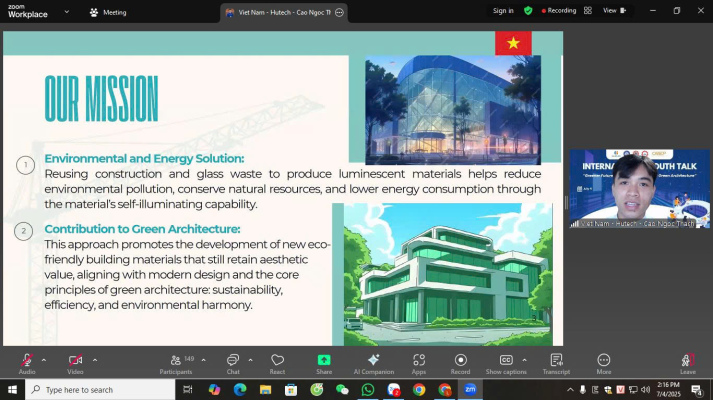This screenshot has width=713, height=400.
Task: Open Zoom Apps
Action: coord(419,364)
